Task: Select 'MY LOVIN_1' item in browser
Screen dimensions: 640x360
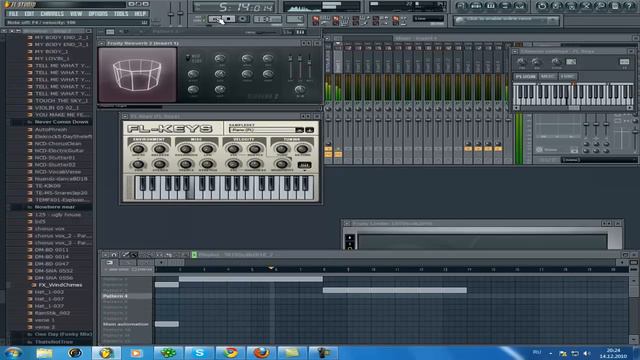Action: (52, 58)
